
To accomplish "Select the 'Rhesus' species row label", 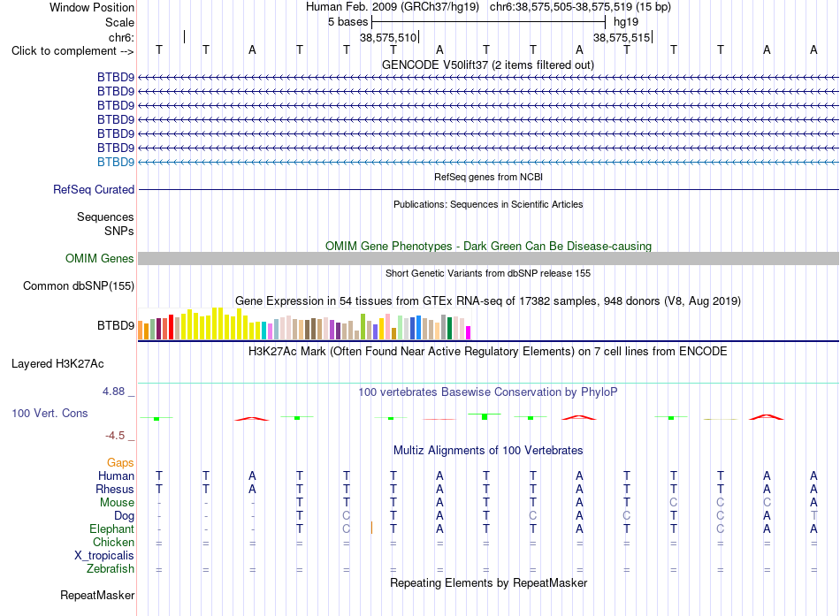I will point(115,489).
